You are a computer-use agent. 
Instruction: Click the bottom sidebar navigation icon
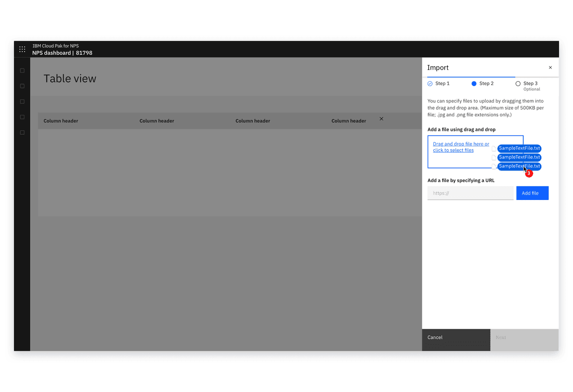point(22,132)
